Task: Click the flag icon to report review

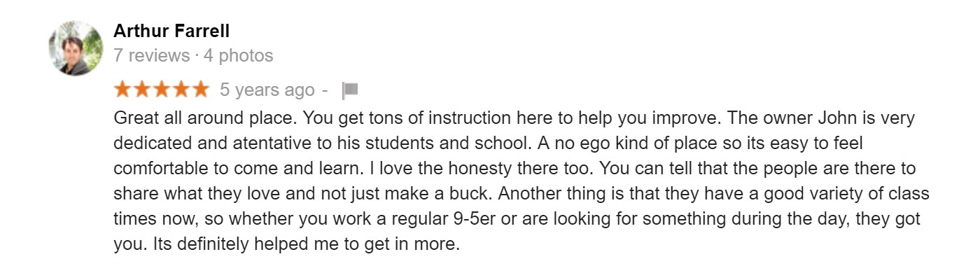Action: click(x=350, y=90)
